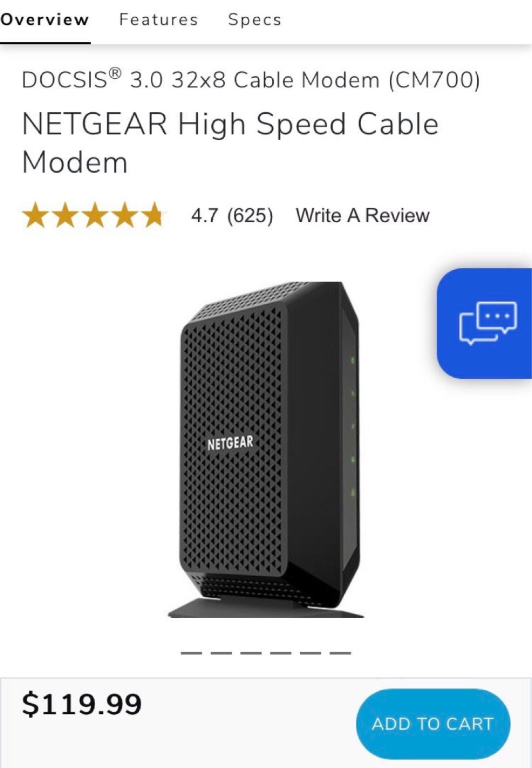This screenshot has width=532, height=768.
Task: Open the 625 reviews count
Action: point(250,216)
